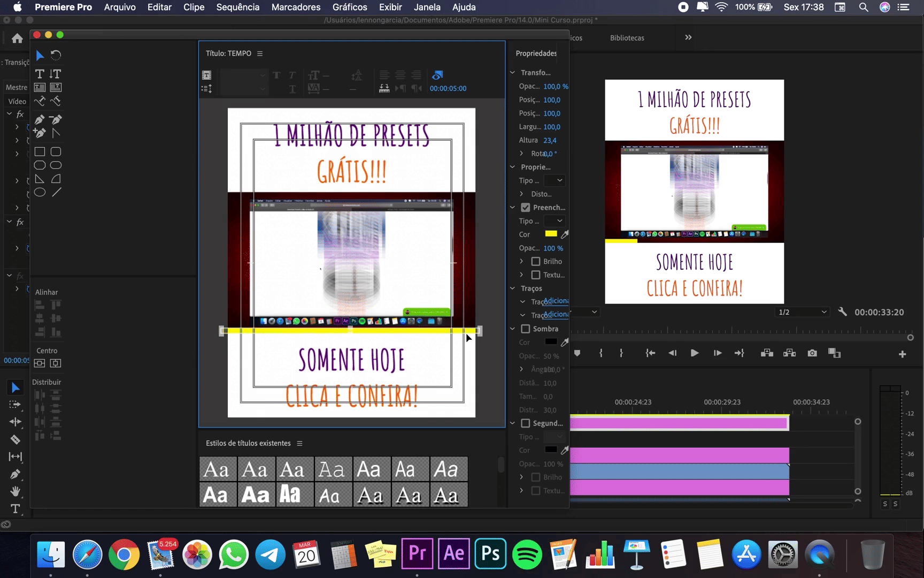Open the Sequência menu
The height and width of the screenshot is (578, 924).
[x=237, y=7]
